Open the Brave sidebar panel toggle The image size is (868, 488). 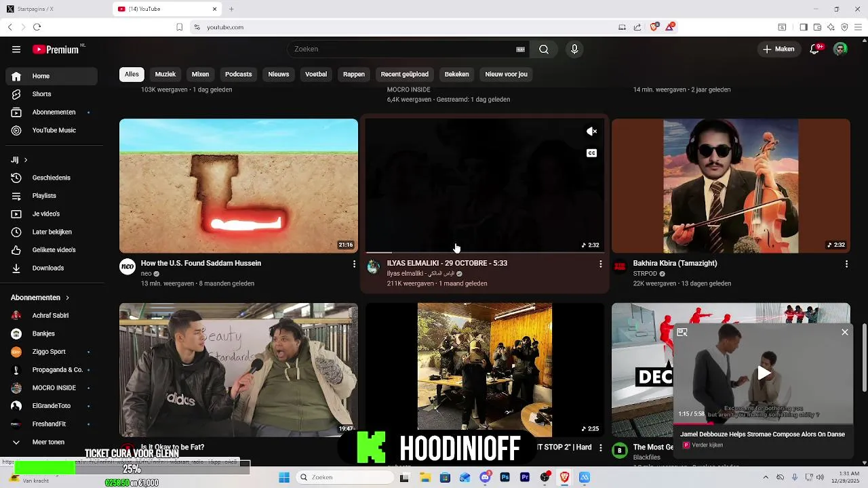(x=804, y=27)
